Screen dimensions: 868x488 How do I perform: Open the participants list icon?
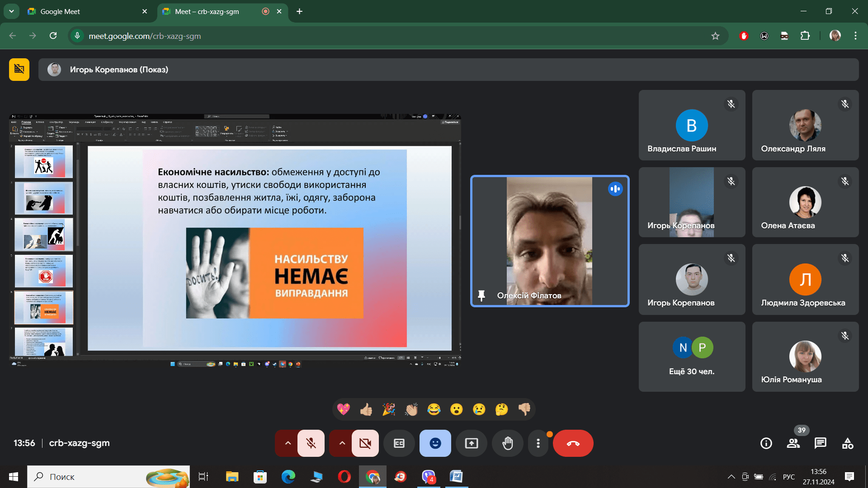coord(793,443)
